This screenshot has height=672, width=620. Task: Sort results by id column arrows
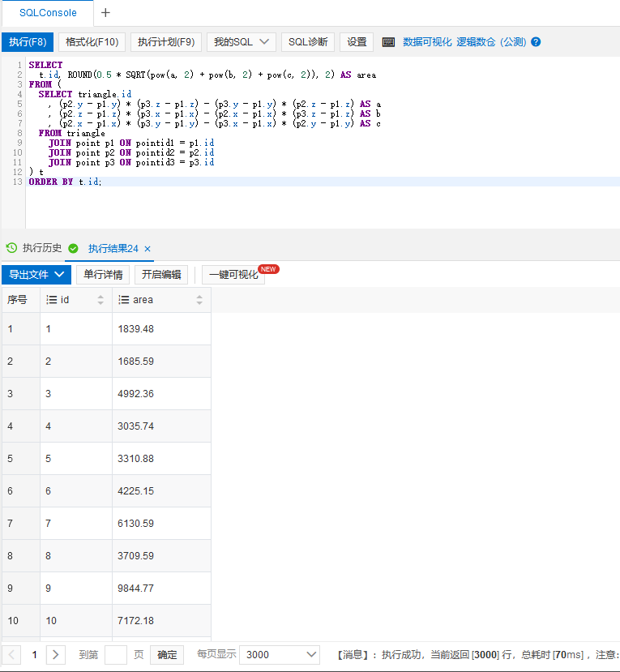[100, 300]
